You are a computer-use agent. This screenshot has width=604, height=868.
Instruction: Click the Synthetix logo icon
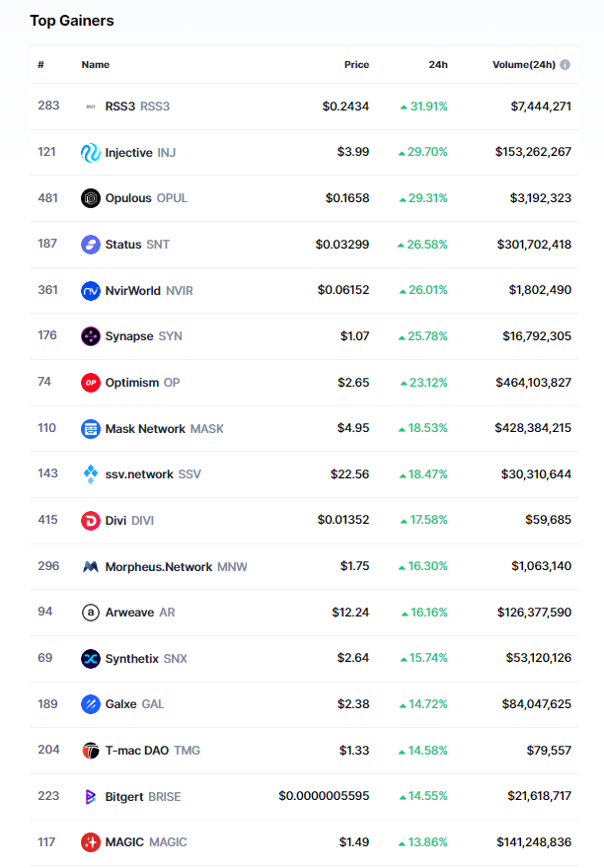(91, 658)
